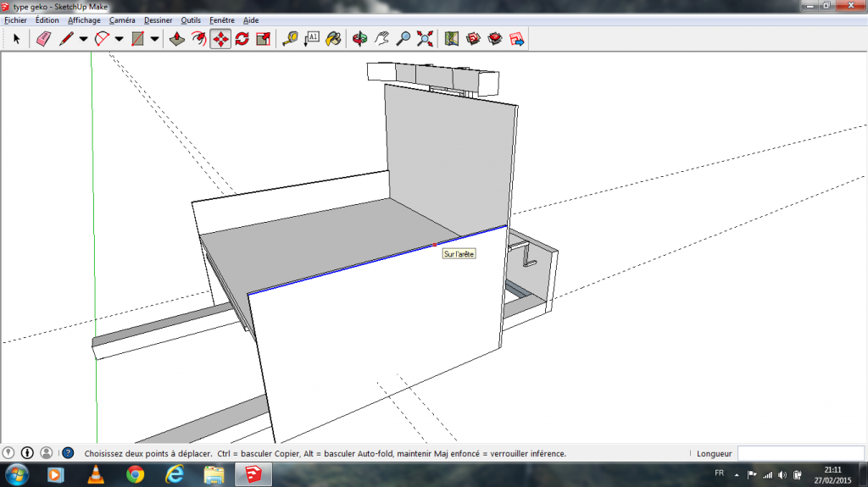
Task: Open the Windows Start button
Action: [17, 475]
